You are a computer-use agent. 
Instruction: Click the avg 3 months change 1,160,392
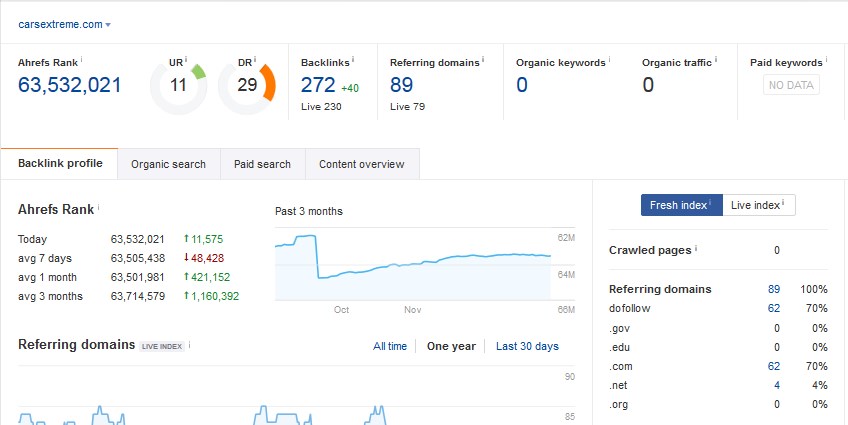click(x=211, y=296)
